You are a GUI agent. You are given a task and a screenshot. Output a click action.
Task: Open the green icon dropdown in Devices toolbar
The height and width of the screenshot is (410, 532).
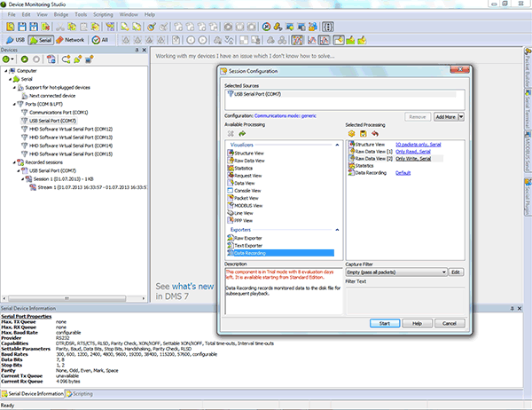point(12,59)
